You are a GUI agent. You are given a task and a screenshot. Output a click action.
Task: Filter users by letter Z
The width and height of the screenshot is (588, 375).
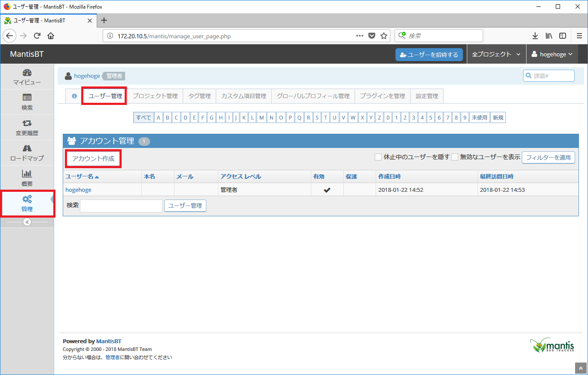point(379,117)
